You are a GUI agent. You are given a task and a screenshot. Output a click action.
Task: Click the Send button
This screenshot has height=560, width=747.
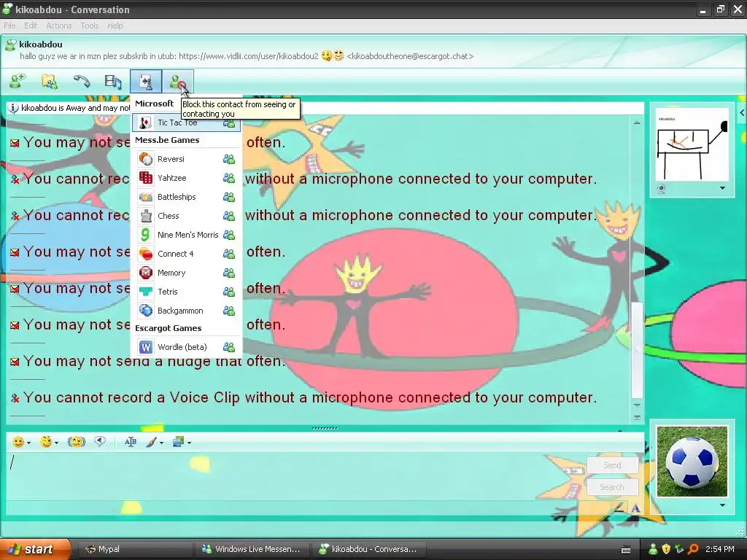pyautogui.click(x=612, y=465)
